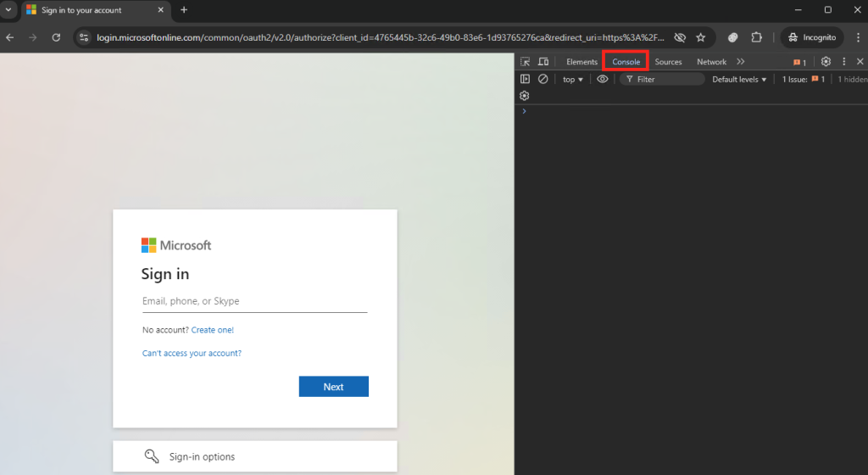Toggle the device toolbar icon
Viewport: 868px width, 475px height.
543,61
